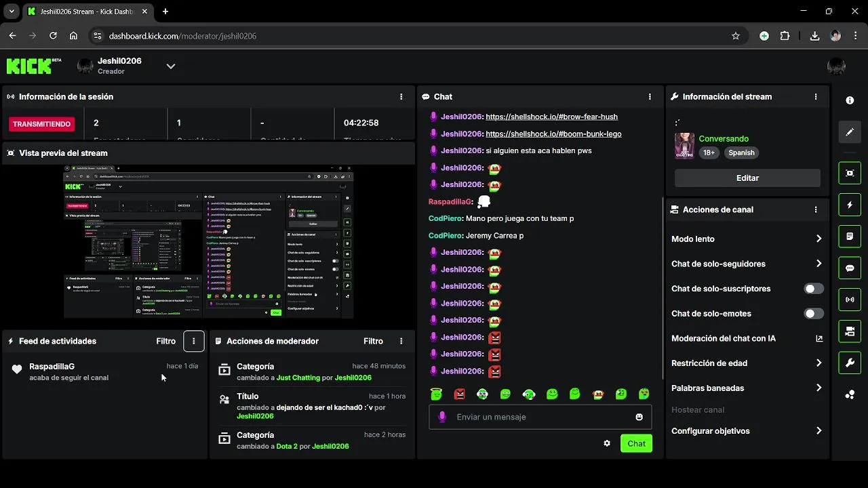Open browser extensions puzzle icon
The width and height of the screenshot is (868, 488).
coord(785,36)
